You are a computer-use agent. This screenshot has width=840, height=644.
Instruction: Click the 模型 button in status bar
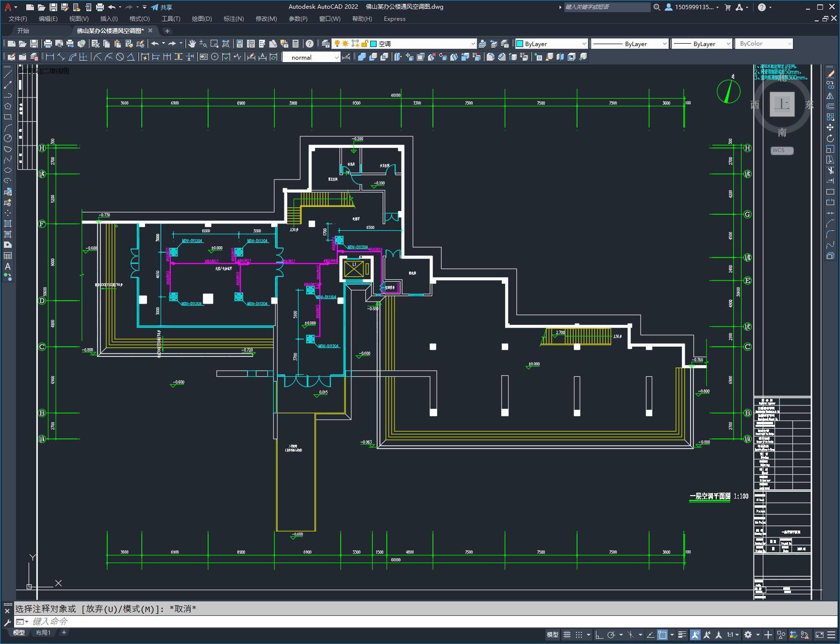coord(553,634)
